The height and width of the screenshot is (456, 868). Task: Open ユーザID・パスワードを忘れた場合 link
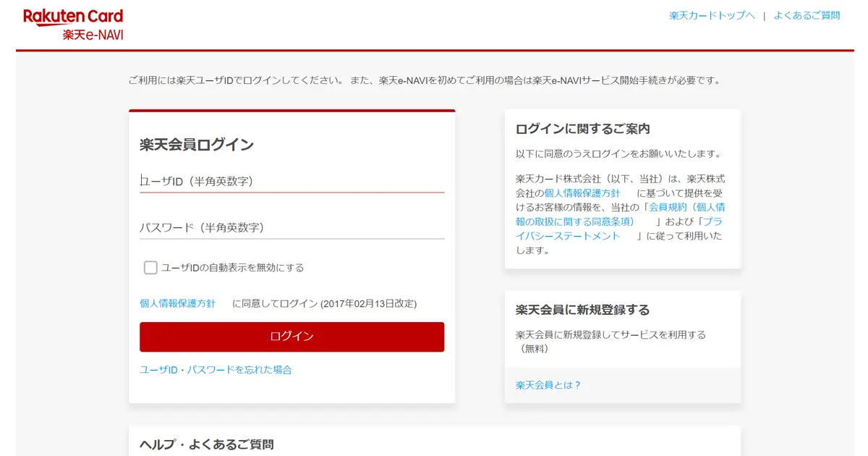point(216,370)
